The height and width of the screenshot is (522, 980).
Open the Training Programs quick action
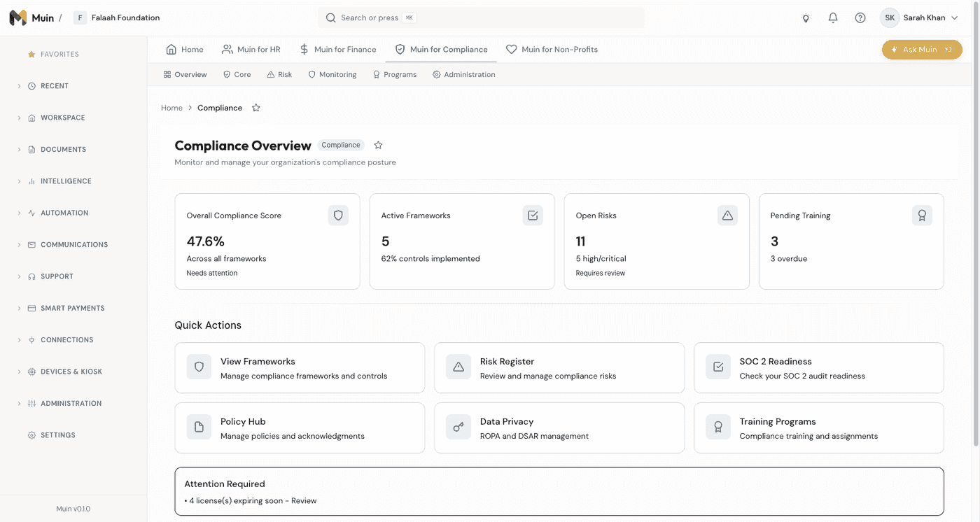pyautogui.click(x=819, y=428)
